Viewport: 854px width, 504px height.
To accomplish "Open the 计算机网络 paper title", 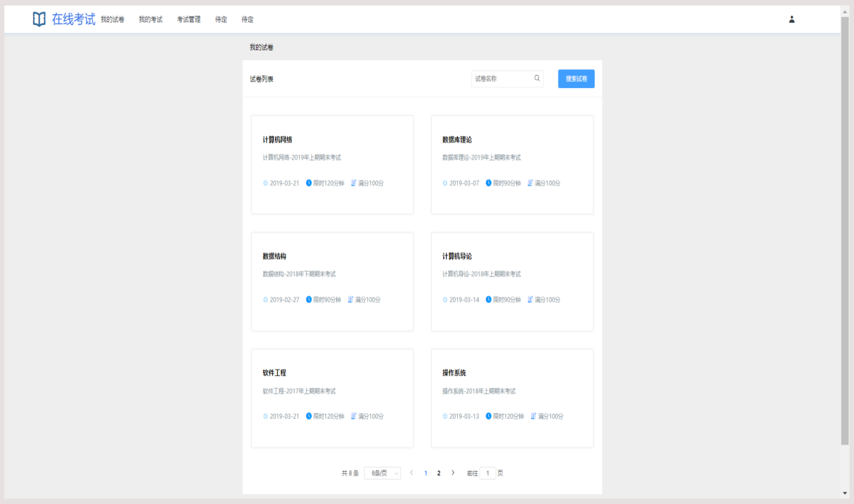I will [x=277, y=140].
